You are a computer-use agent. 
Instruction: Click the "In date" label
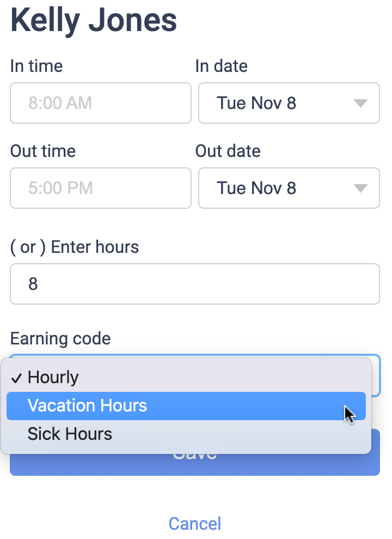click(222, 66)
